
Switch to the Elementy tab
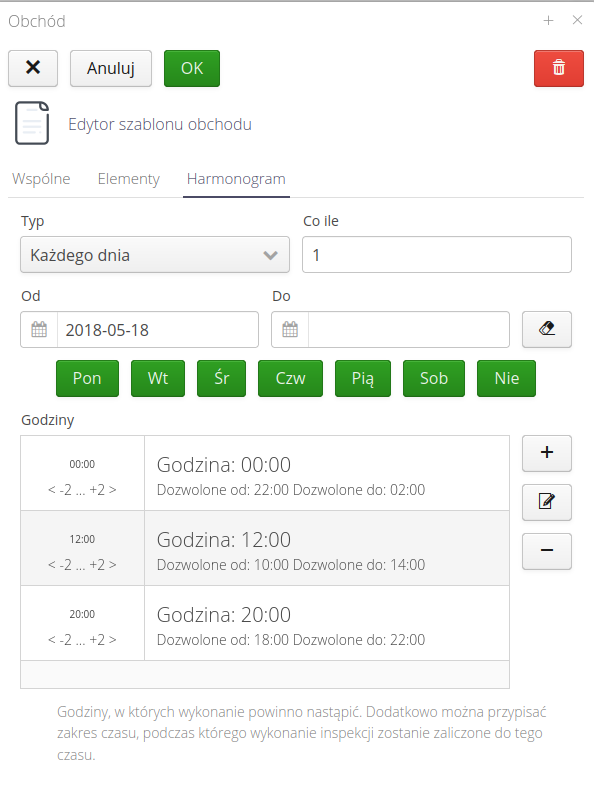129,179
